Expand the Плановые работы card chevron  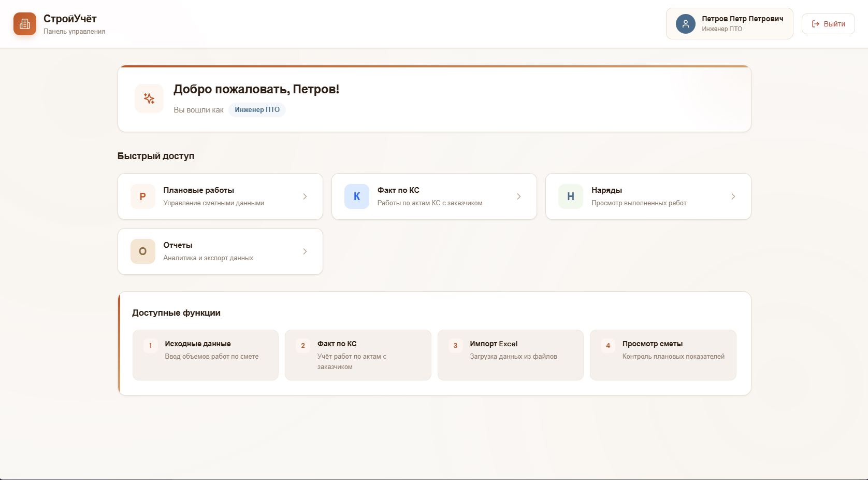[x=305, y=196]
